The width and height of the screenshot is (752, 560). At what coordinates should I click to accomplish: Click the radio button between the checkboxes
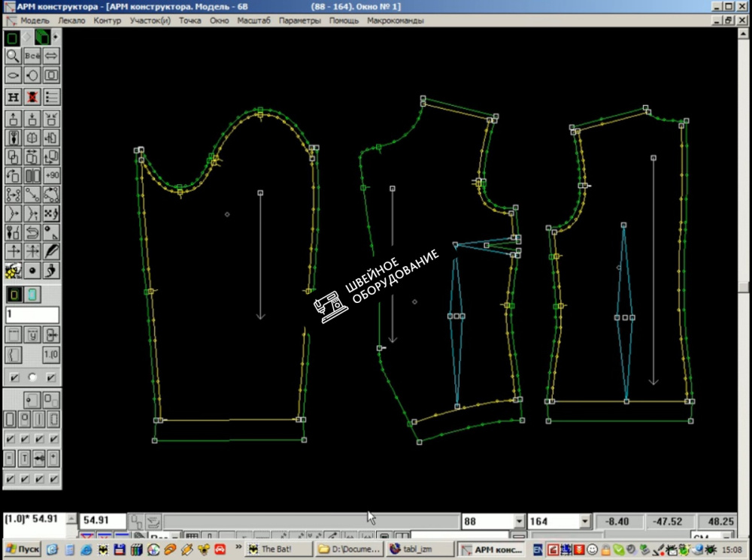click(32, 377)
